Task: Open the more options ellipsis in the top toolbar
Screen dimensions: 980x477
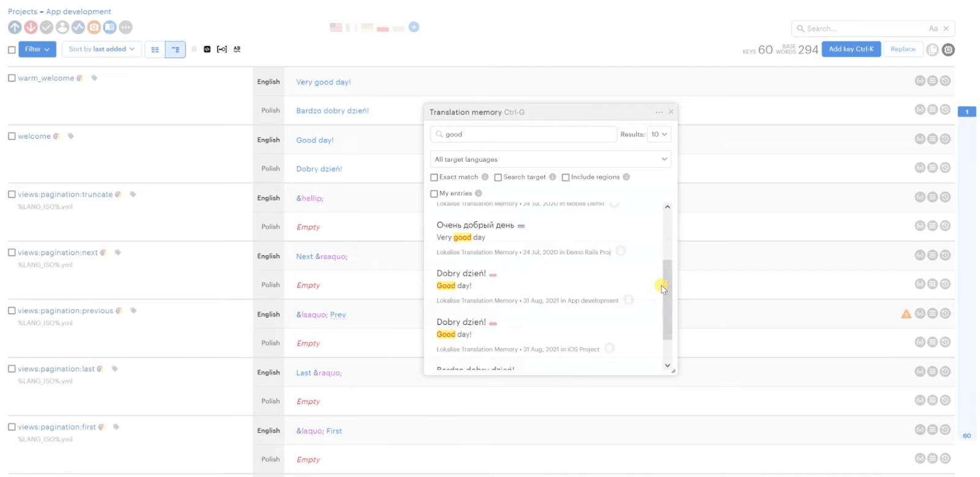Action: tap(126, 28)
